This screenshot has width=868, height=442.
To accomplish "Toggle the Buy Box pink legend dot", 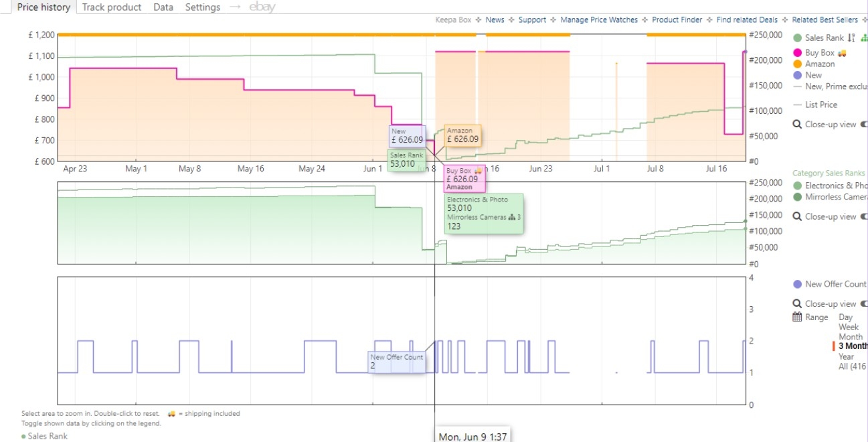I will click(x=797, y=53).
